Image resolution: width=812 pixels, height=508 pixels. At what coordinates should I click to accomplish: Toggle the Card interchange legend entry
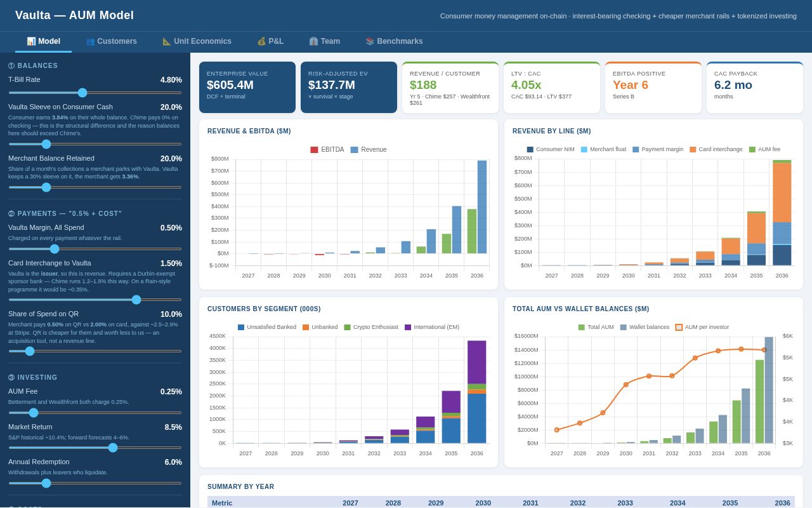[716, 150]
